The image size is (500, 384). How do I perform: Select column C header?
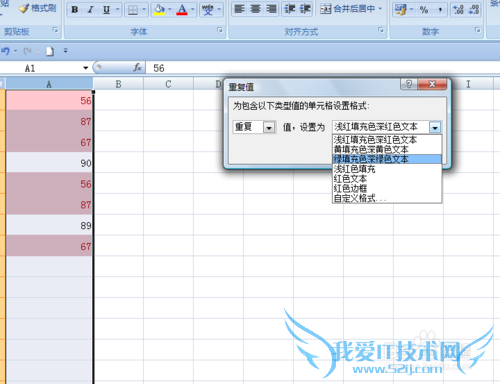(x=168, y=84)
